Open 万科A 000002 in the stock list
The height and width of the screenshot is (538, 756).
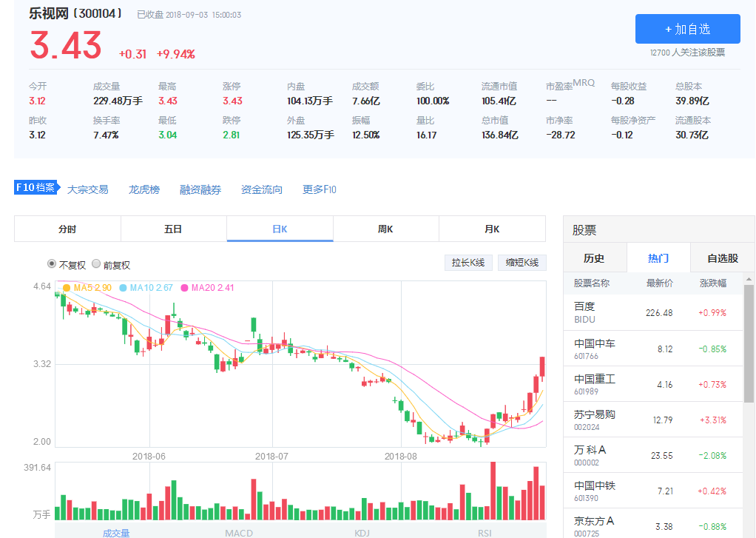(x=653, y=456)
